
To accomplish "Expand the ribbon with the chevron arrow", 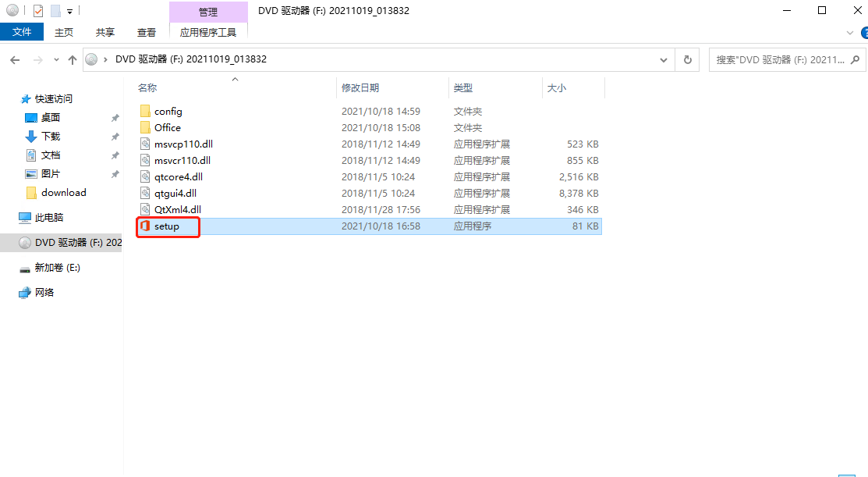I will pos(850,32).
